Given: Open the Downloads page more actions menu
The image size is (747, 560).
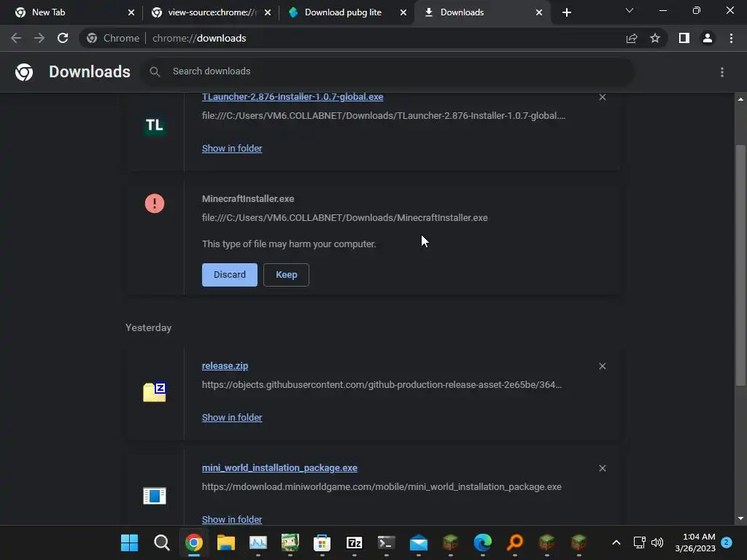Looking at the screenshot, I should [x=722, y=72].
